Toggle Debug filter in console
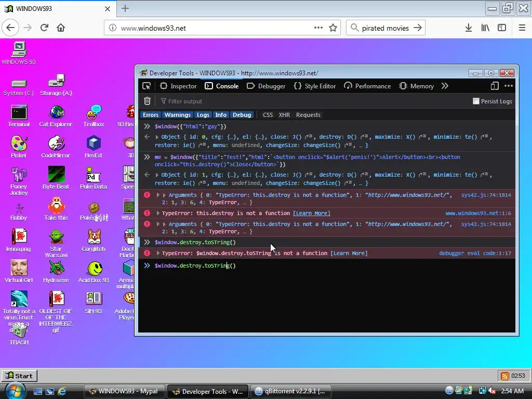 242,115
